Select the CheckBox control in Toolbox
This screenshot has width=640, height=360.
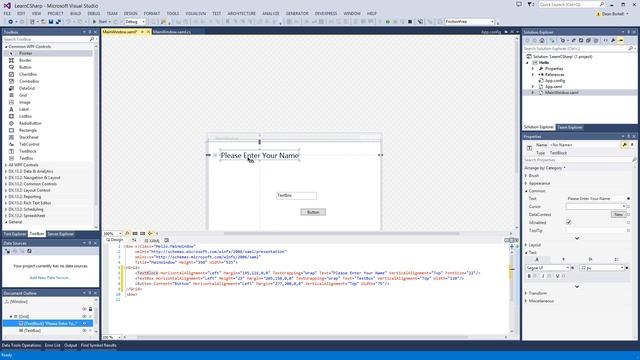(28, 74)
